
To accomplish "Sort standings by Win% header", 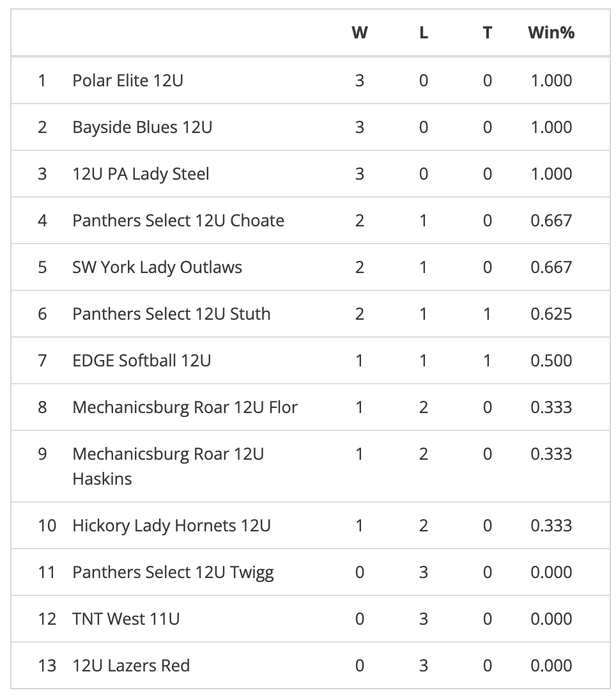I will pyautogui.click(x=551, y=33).
